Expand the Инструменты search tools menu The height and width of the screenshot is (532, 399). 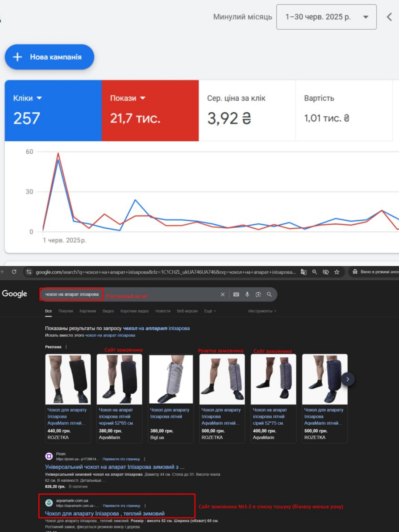(262, 311)
